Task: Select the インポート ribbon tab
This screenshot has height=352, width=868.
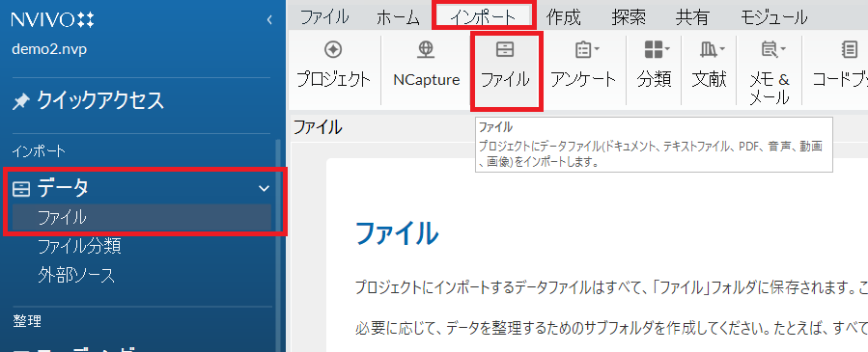Action: pyautogui.click(x=484, y=17)
